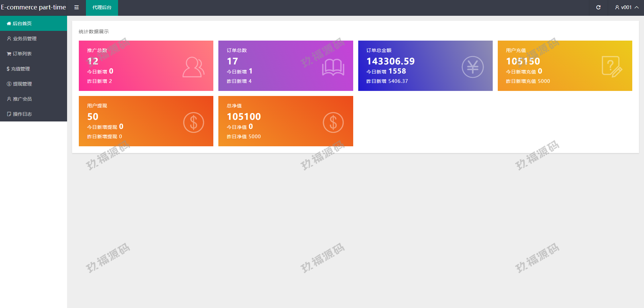Go to 业务员管理 in sidebar
The image size is (644, 308).
click(x=24, y=39)
